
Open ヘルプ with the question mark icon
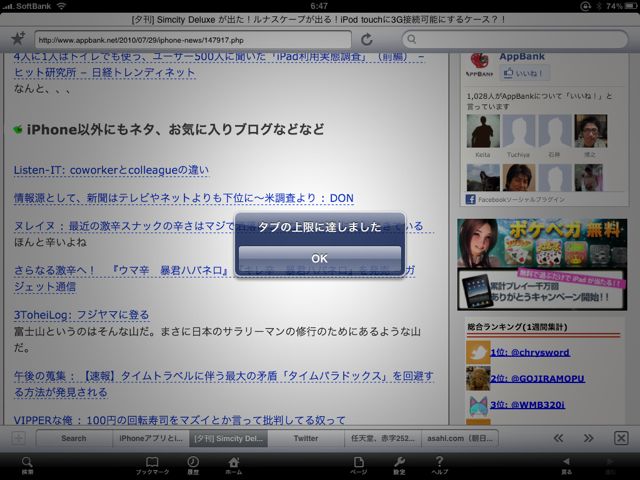(440, 465)
